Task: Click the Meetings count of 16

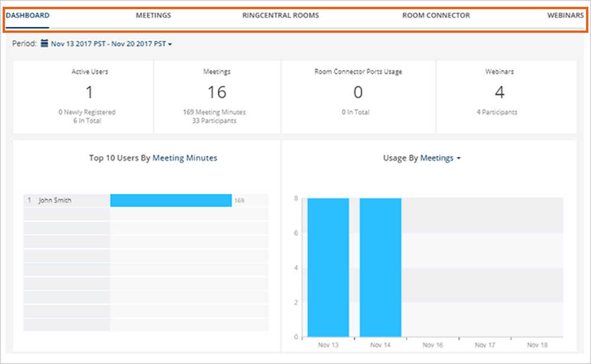Action: tap(217, 93)
